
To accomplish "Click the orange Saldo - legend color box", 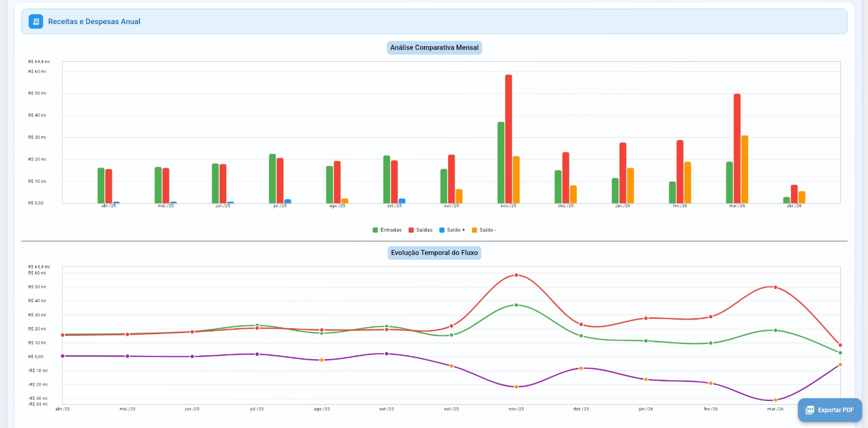I will (475, 230).
